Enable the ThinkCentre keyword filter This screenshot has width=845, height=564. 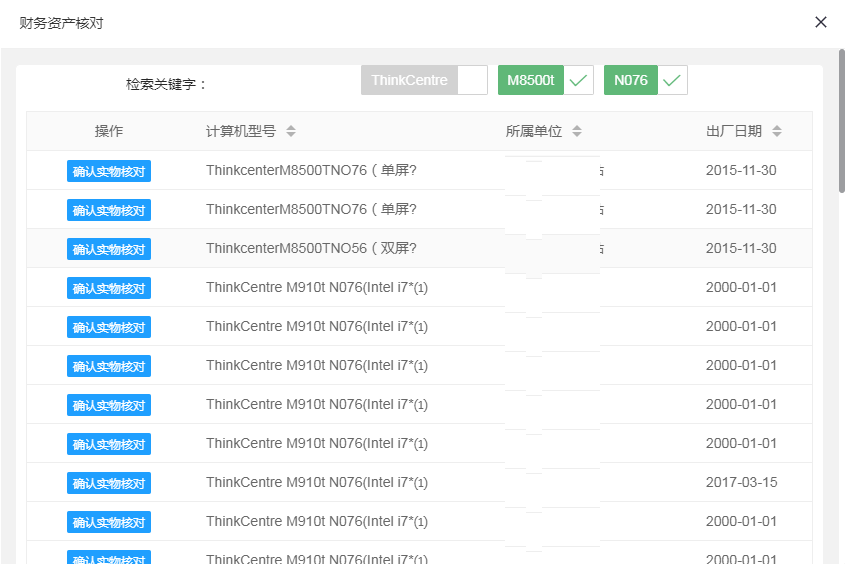coord(424,80)
